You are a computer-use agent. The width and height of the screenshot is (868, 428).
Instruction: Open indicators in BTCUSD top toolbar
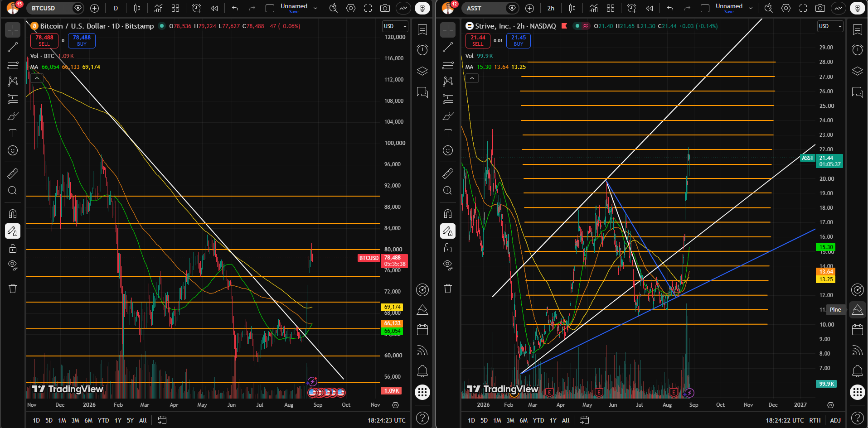click(x=158, y=8)
